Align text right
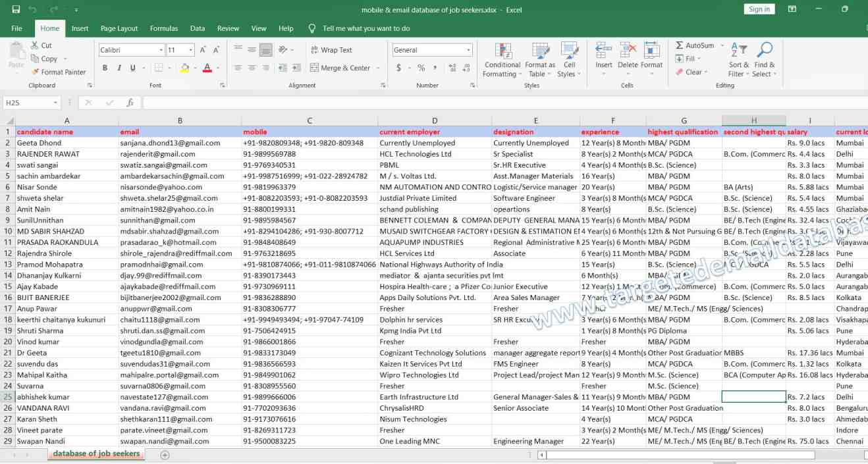Viewport: 868px width, 464px height. pos(266,68)
